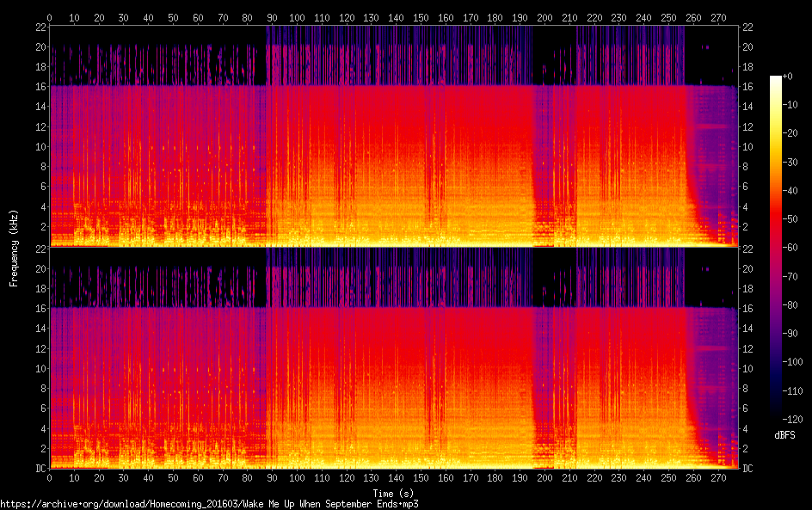Viewport: 812px width, 510px height.
Task: Click the 'dBFS' label under the color scale
Action: pyautogui.click(x=784, y=435)
